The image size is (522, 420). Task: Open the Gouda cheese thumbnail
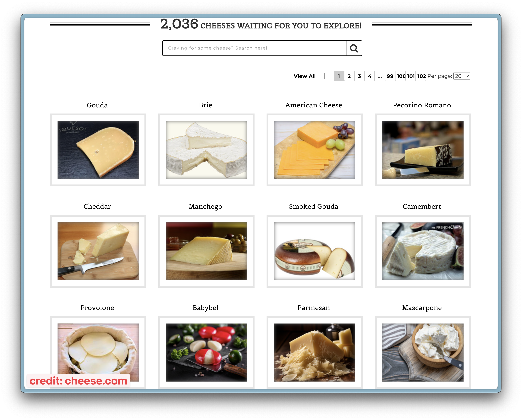coord(98,150)
